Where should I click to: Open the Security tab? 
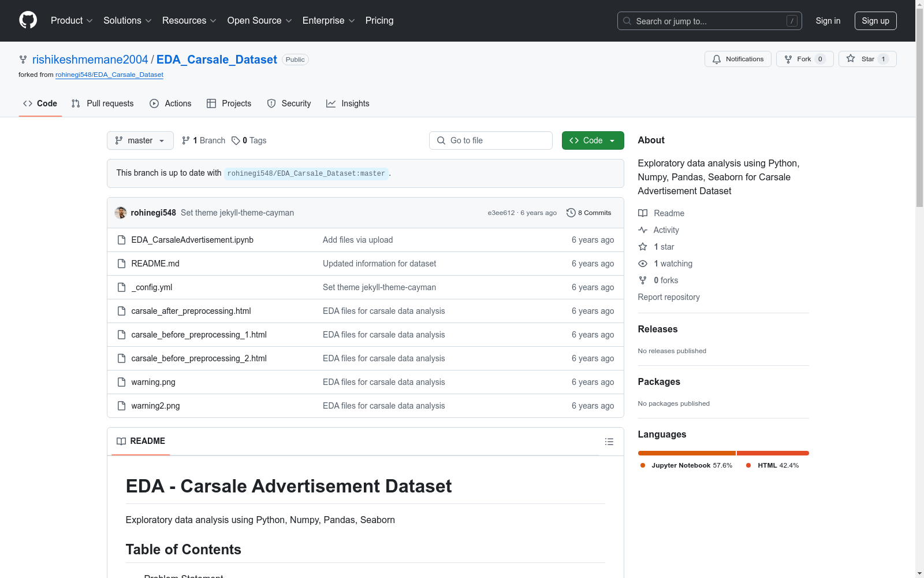pos(289,103)
